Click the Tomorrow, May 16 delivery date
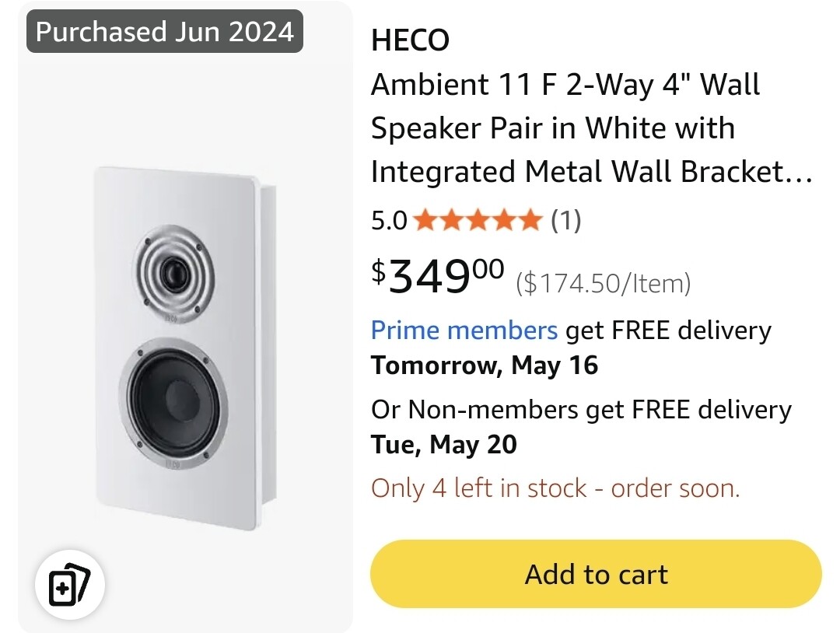The image size is (840, 633). (485, 365)
